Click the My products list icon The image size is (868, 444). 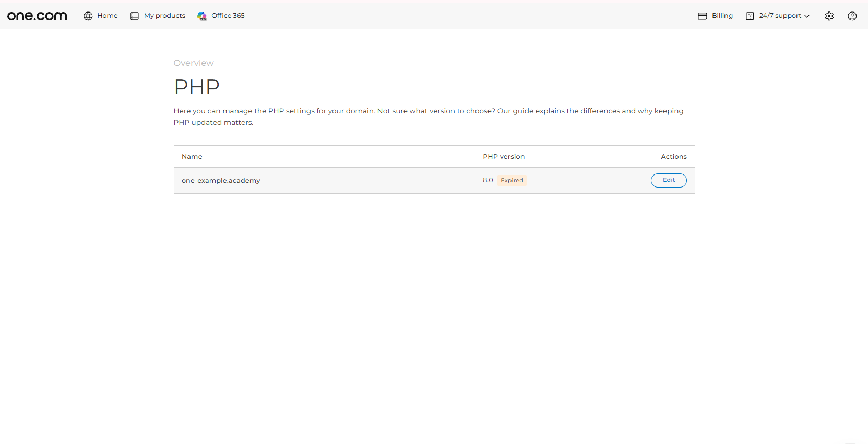(135, 16)
